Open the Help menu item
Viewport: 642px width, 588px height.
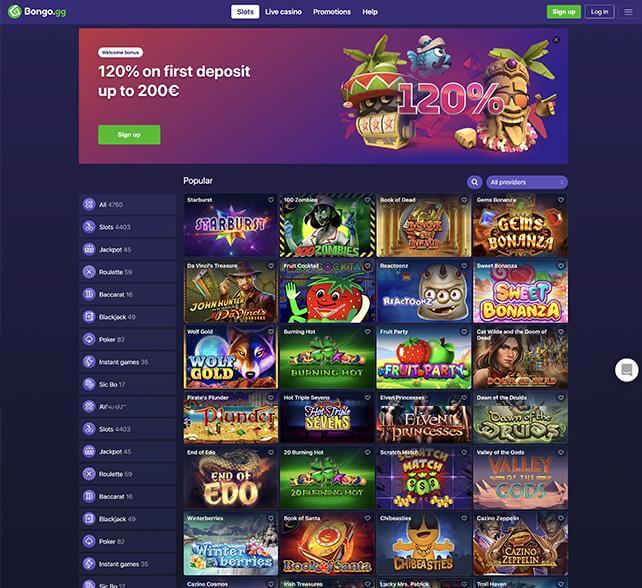[x=370, y=12]
